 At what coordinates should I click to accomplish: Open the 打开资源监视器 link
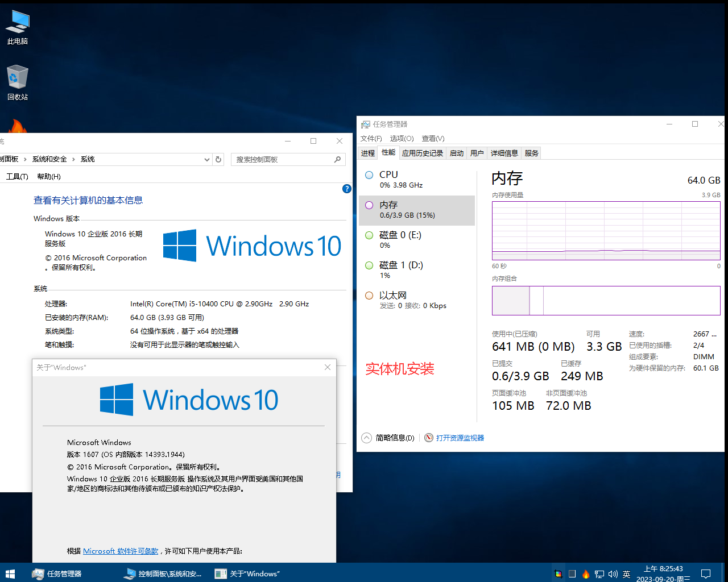coord(460,438)
